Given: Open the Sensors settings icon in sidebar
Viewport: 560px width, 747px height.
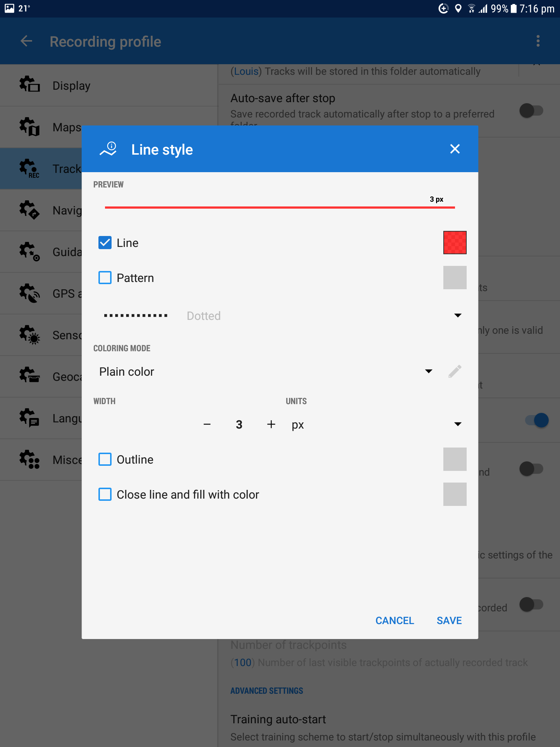Looking at the screenshot, I should click(x=30, y=335).
